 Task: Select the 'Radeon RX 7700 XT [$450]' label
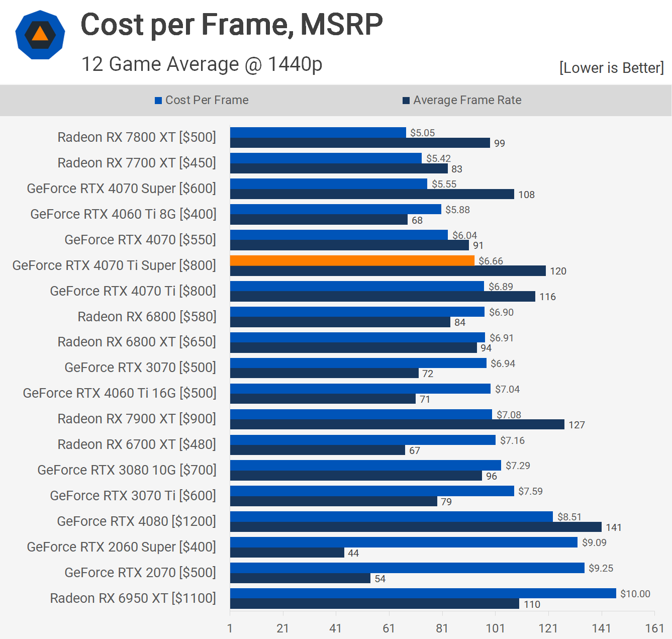137,163
